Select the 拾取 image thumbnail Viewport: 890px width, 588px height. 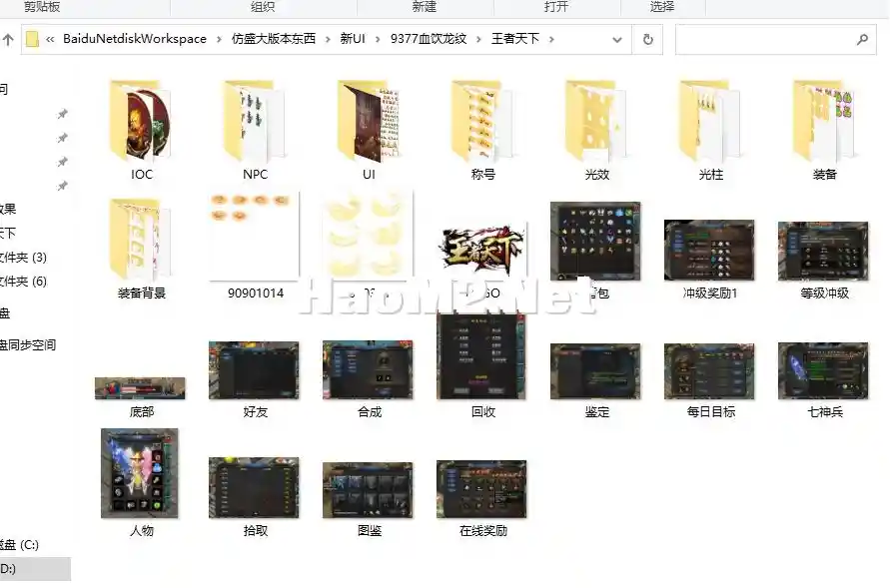[254, 487]
